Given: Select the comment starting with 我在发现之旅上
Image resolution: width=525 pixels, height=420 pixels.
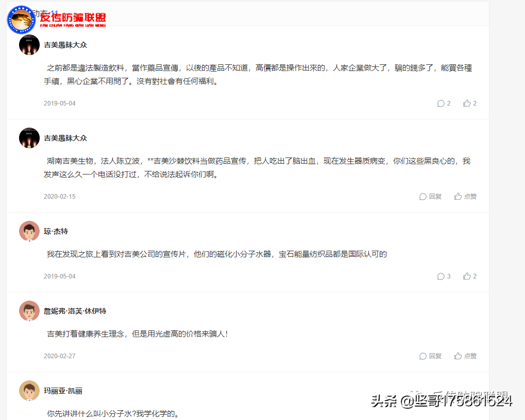Looking at the screenshot, I should pos(217,254).
